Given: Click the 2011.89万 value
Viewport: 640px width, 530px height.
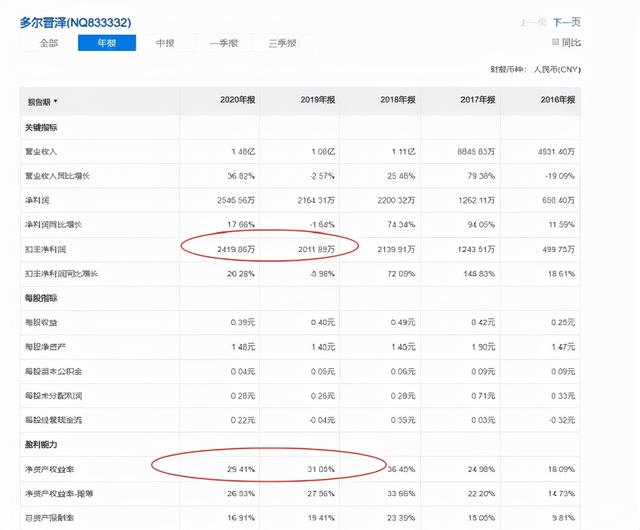Looking at the screenshot, I should point(316,249).
